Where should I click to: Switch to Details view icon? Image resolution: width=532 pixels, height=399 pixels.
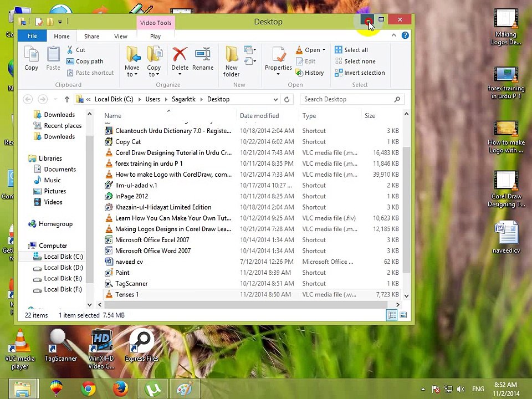click(392, 315)
